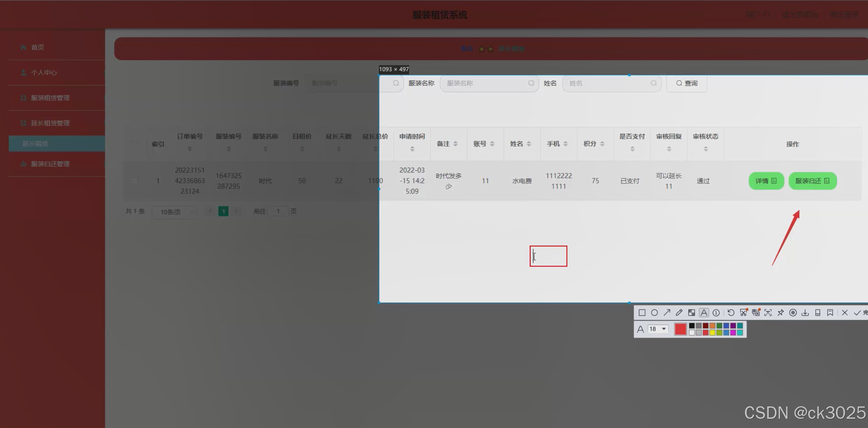This screenshot has height=428, width=868.
Task: Pin the screenshot to screen
Action: [780, 313]
